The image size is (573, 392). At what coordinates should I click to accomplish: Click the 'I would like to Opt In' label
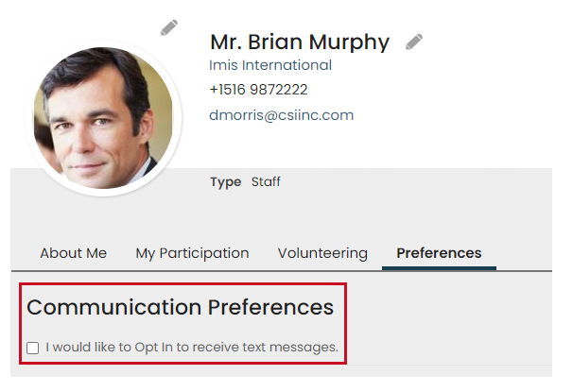(191, 348)
